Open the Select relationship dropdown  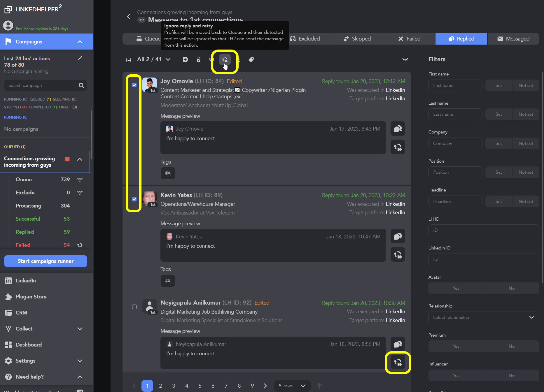click(x=484, y=317)
